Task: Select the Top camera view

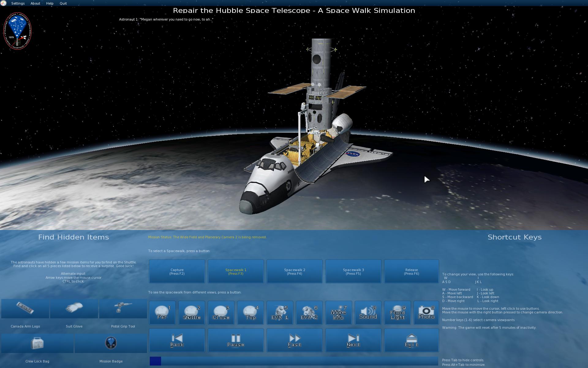Action: click(251, 312)
